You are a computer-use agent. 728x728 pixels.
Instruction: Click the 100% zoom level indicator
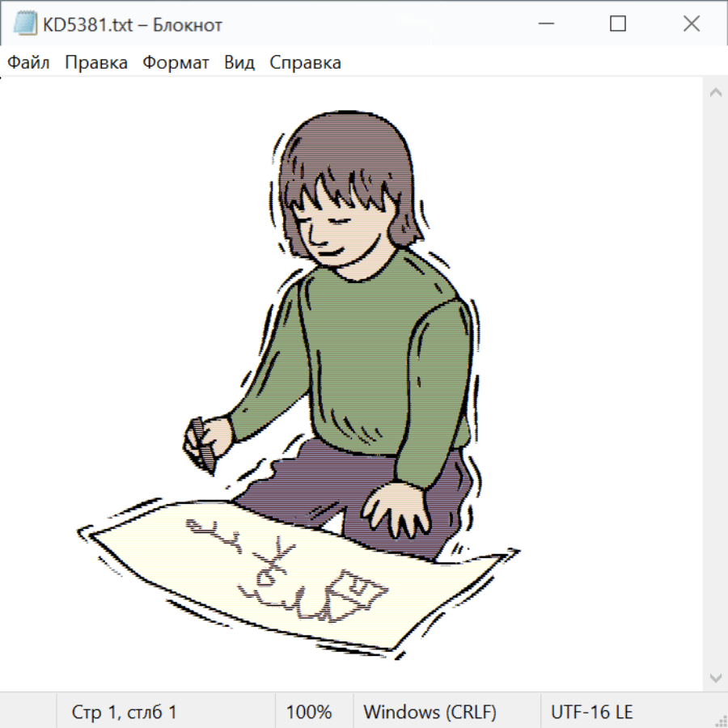(x=309, y=712)
